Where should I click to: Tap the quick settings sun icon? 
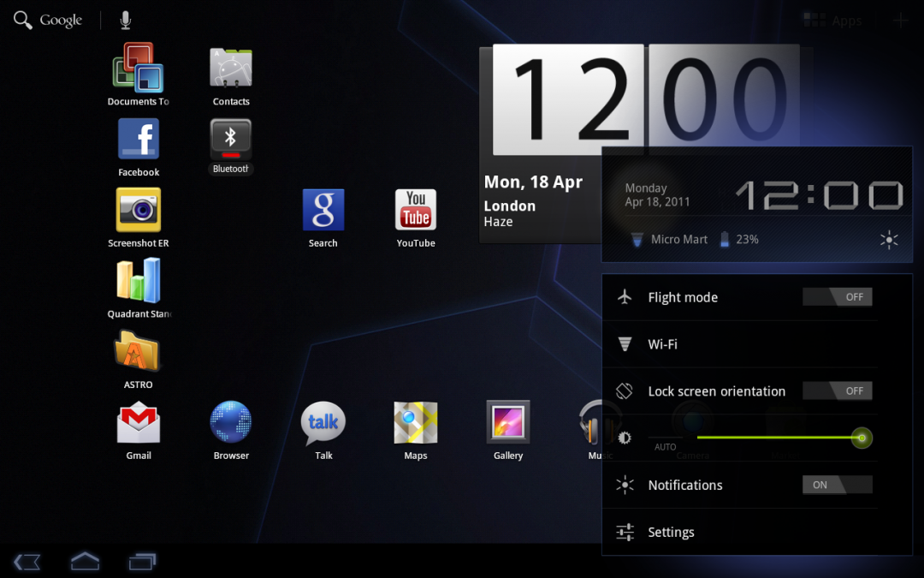point(889,240)
